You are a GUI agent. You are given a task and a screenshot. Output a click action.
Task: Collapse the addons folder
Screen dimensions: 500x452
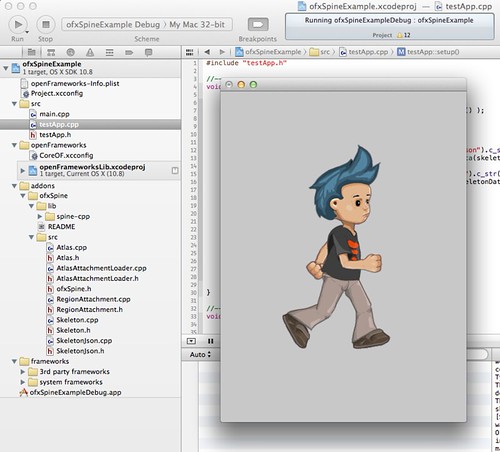[14, 186]
